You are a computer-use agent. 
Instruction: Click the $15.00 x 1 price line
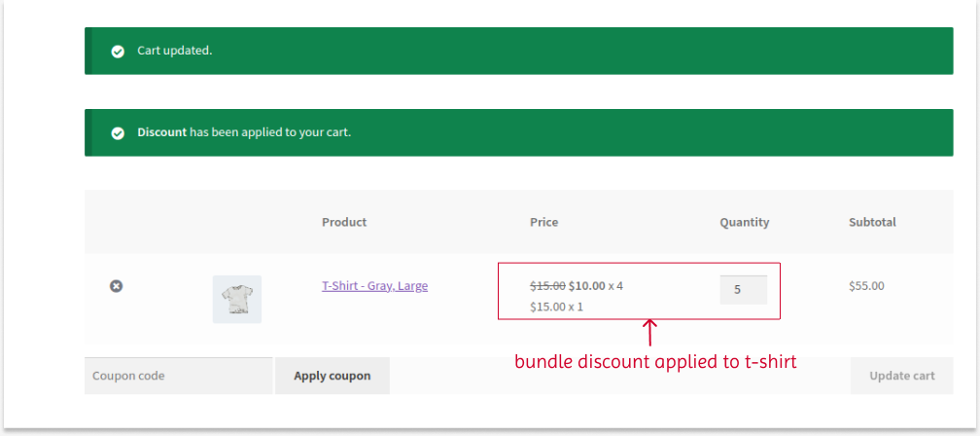point(556,308)
